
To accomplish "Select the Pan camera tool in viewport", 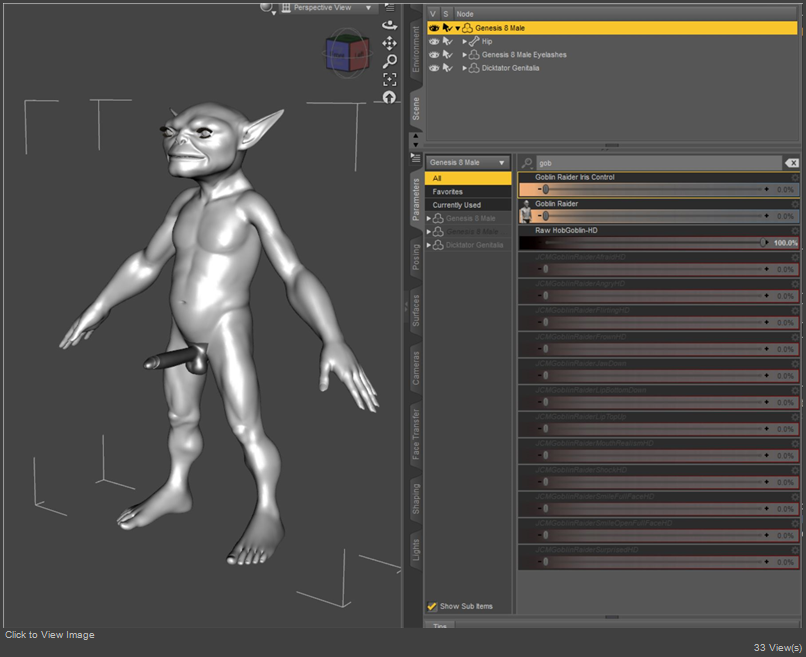I will (390, 43).
